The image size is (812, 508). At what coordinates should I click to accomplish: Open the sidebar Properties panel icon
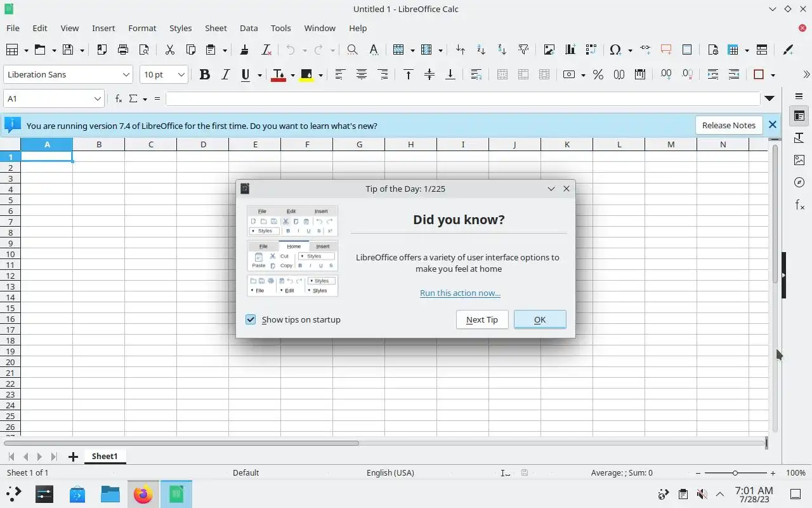tap(799, 116)
